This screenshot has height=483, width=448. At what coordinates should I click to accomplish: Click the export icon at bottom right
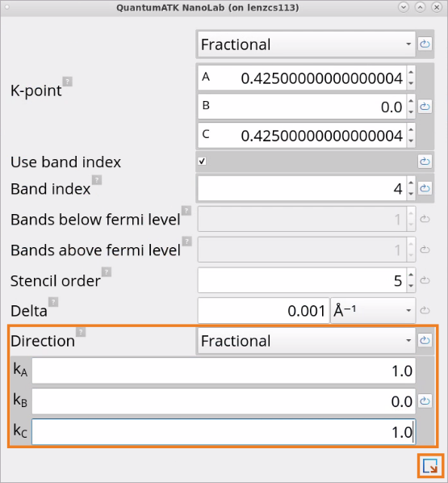pyautogui.click(x=430, y=465)
